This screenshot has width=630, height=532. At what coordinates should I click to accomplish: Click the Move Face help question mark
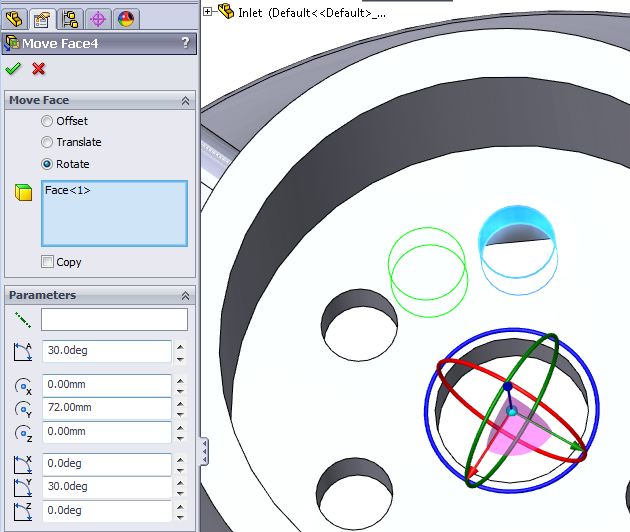(185, 43)
